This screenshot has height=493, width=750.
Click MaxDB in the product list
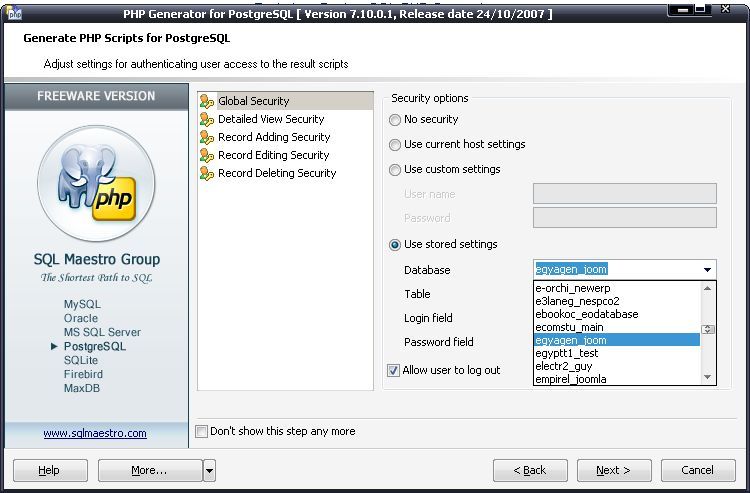coord(82,388)
